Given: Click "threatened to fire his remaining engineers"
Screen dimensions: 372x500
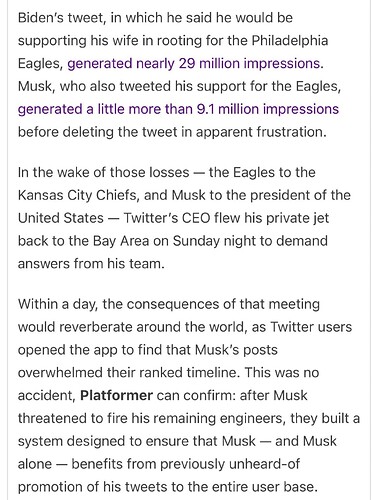Looking at the screenshot, I should (152, 418).
